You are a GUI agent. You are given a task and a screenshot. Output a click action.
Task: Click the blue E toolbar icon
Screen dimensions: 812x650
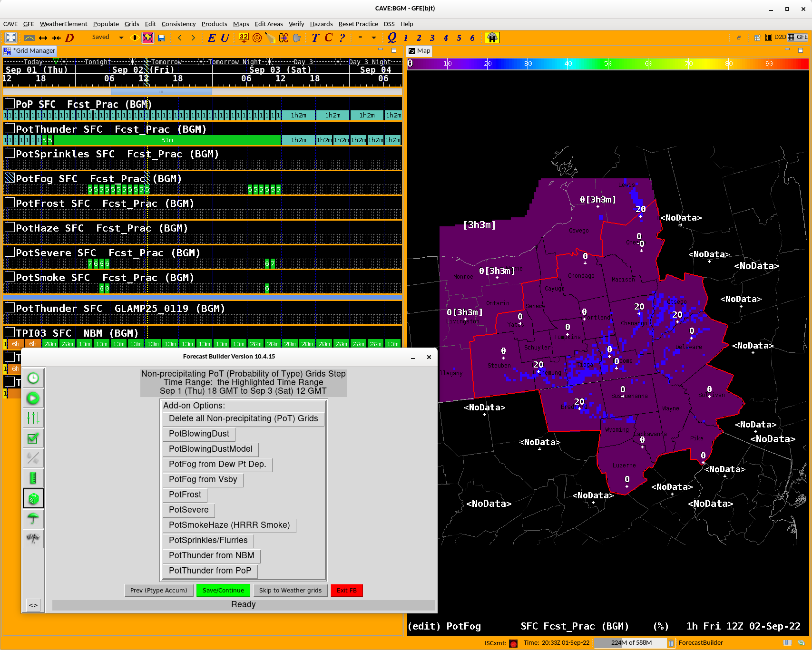pos(212,38)
